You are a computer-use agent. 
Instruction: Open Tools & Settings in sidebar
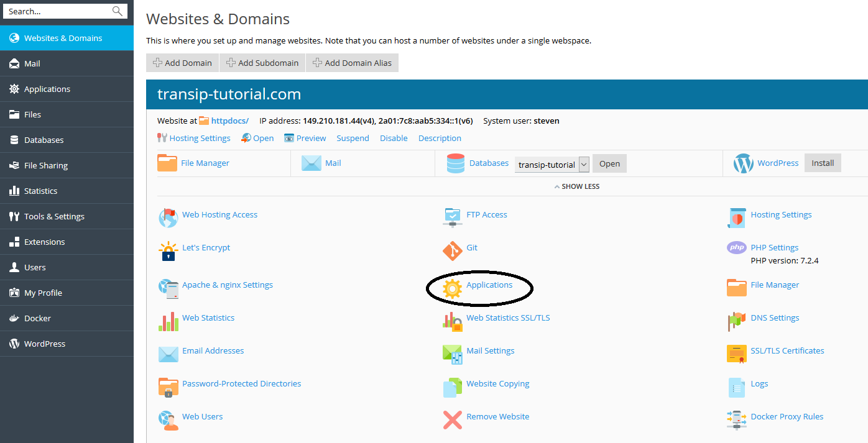point(67,216)
